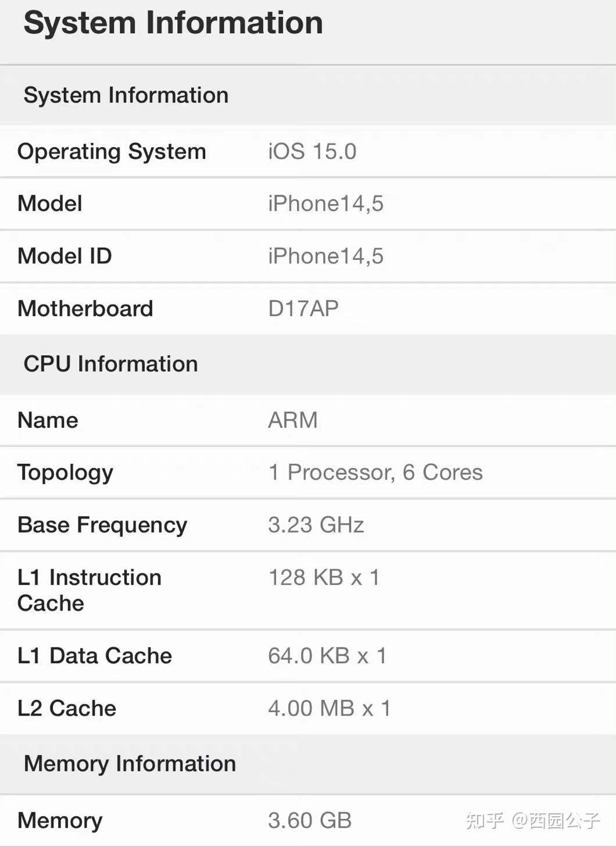Tap the L2 Cache row label
The width and height of the screenshot is (616, 847).
click(67, 708)
